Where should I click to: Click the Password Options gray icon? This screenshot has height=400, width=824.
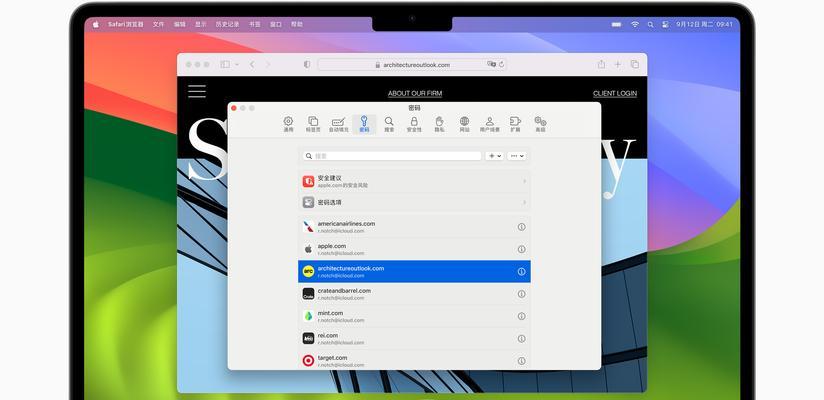[x=308, y=202]
